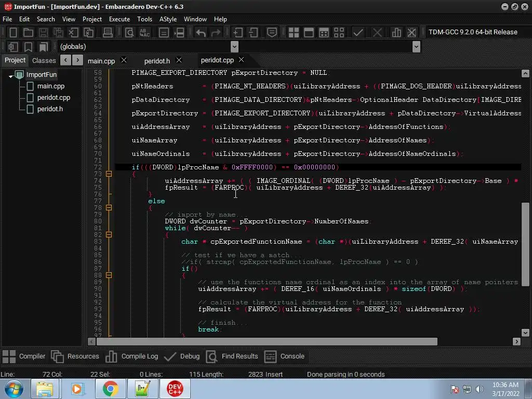Click the Close All files icon
Screen dimensions: 532x399
pyautogui.click(x=88, y=33)
